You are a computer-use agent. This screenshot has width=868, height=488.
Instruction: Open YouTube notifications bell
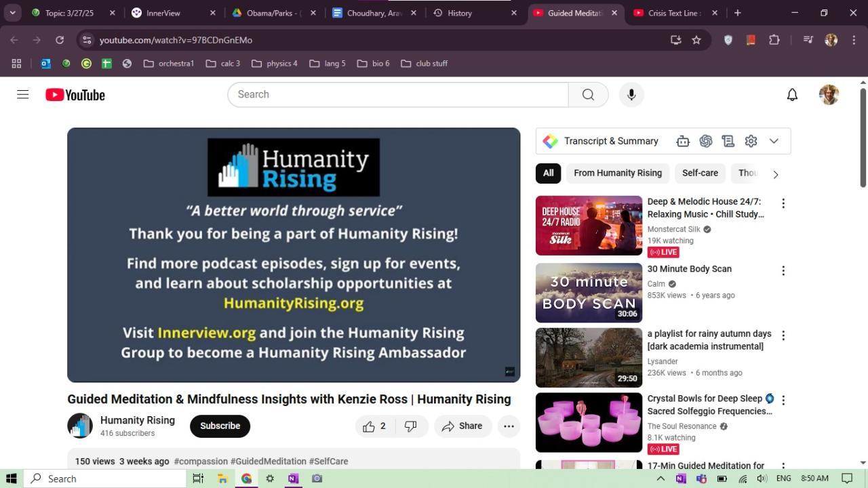click(x=792, y=95)
